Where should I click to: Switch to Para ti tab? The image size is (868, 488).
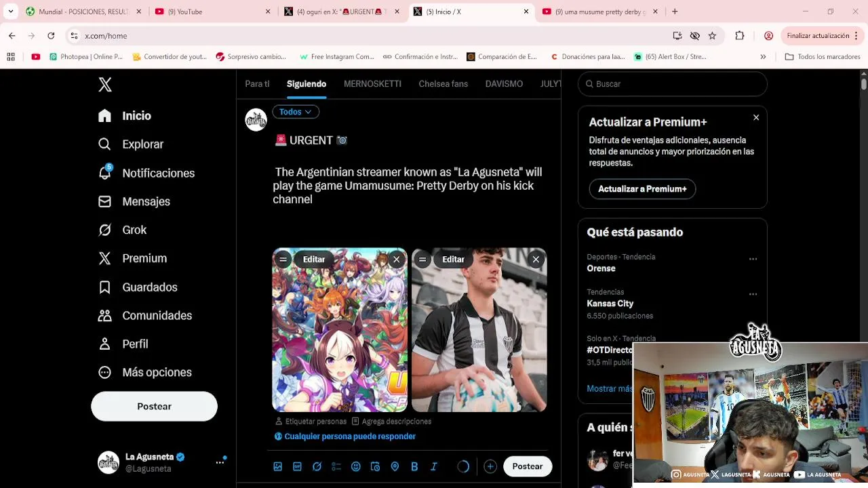[x=257, y=84]
